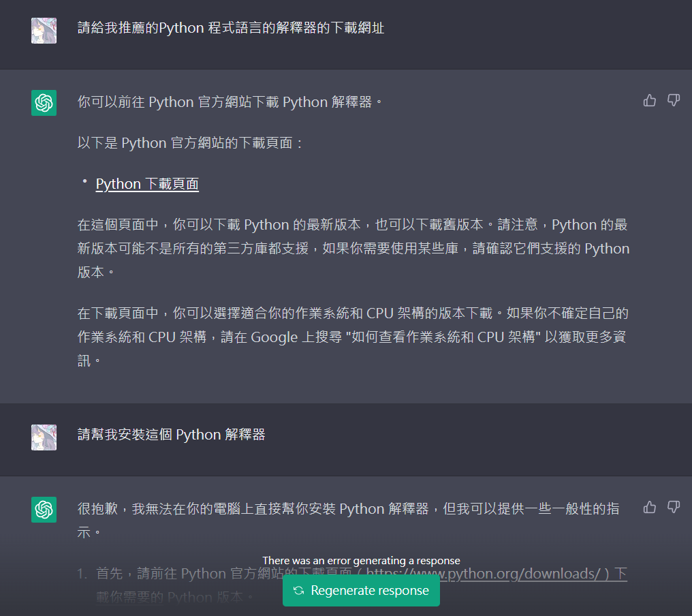Screen dimensions: 692x616
Task: Click the reply starting "很抱歉，我無法在你的電腦上"
Action: point(349,520)
